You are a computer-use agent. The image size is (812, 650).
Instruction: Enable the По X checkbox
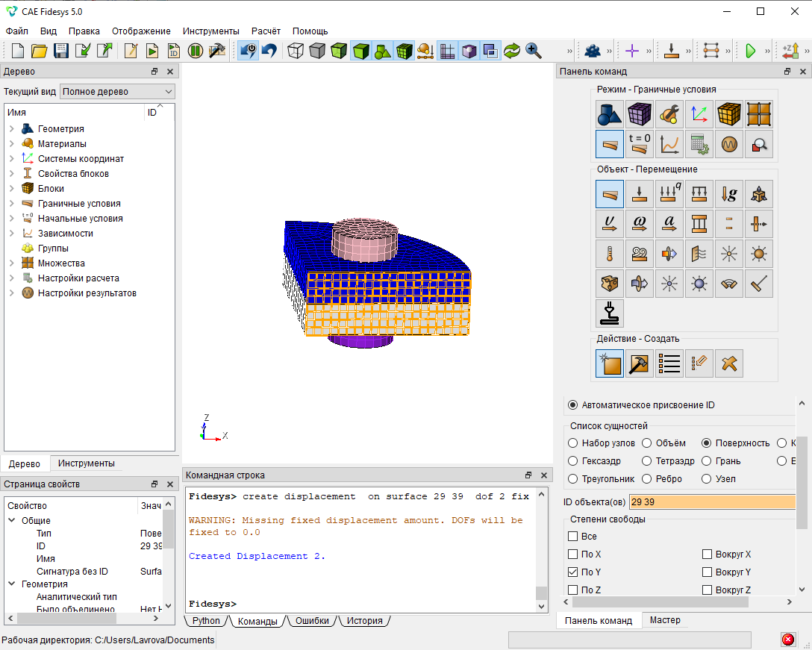pyautogui.click(x=572, y=554)
